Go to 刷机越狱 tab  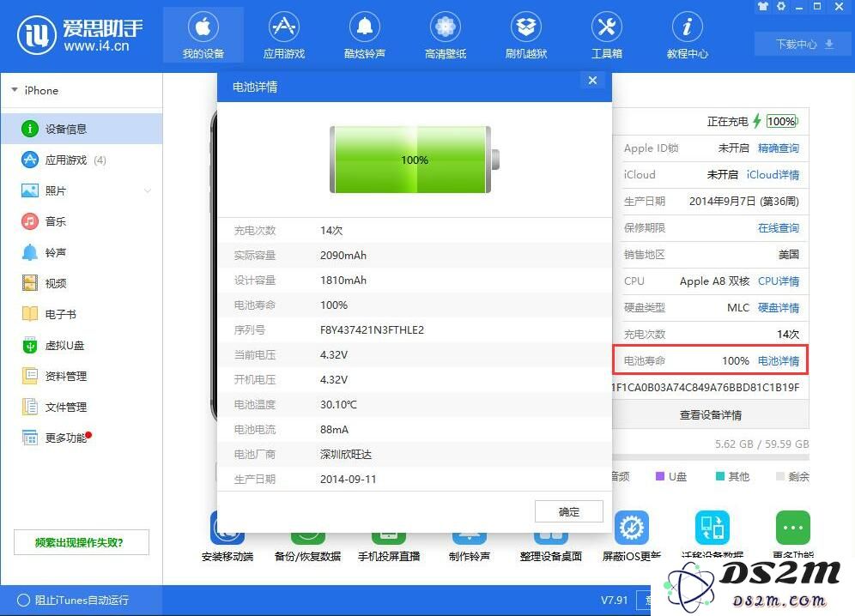[526, 36]
